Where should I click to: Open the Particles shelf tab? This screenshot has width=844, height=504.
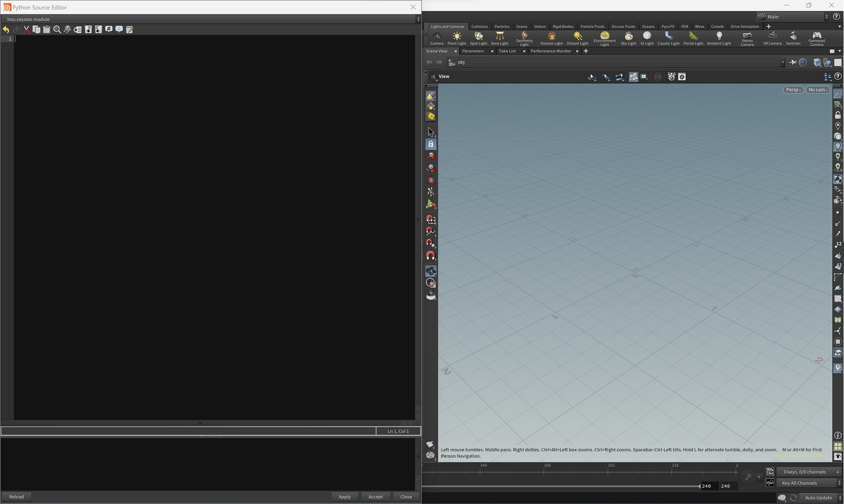coord(502,26)
